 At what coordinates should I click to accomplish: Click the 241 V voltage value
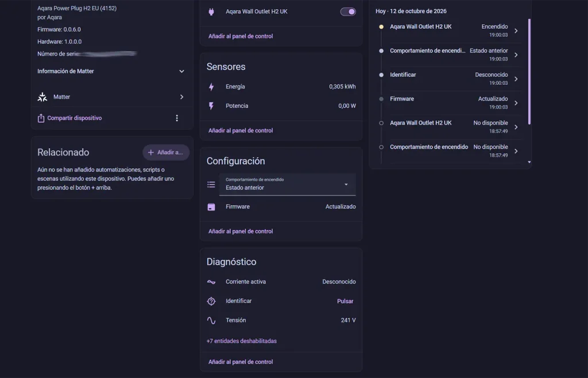tap(349, 320)
